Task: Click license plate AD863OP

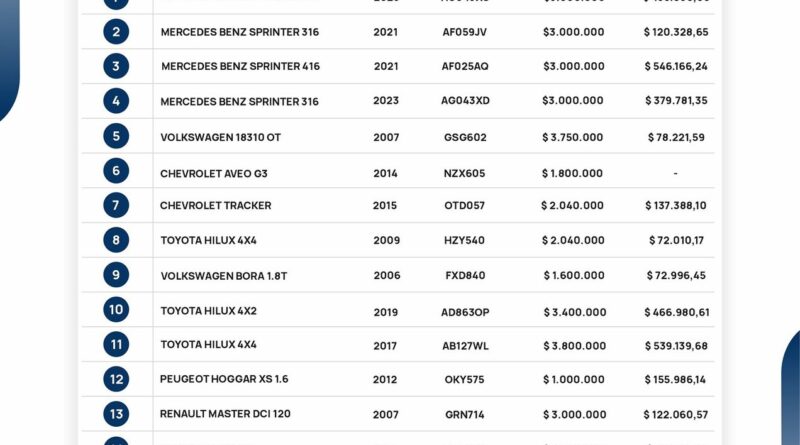Action: pyautogui.click(x=465, y=312)
